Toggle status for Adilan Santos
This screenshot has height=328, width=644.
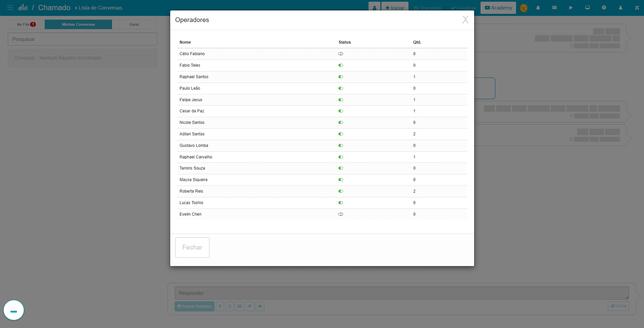341,134
